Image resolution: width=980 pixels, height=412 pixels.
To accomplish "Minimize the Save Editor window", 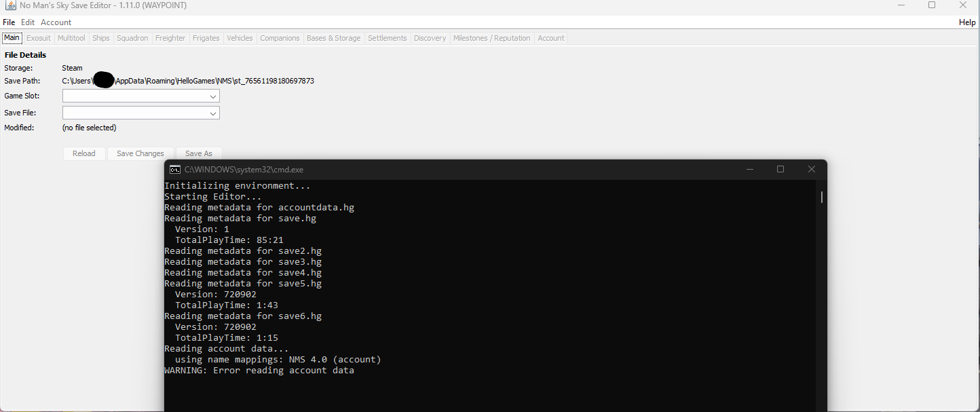I will [x=901, y=5].
